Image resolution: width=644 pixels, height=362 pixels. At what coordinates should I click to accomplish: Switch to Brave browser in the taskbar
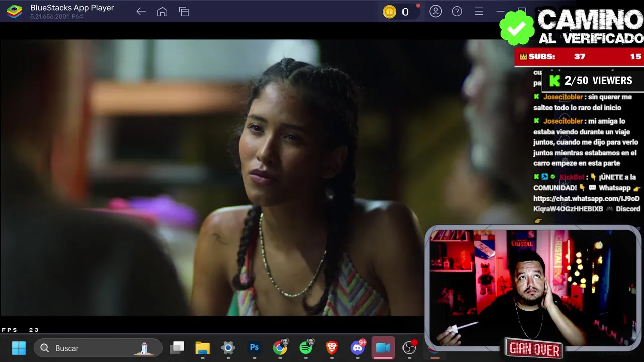tap(332, 347)
